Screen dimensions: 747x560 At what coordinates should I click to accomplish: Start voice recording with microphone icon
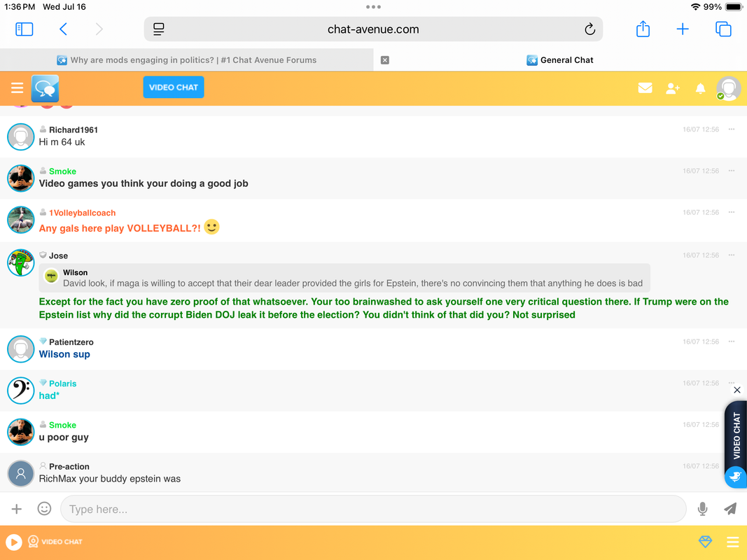tap(702, 509)
